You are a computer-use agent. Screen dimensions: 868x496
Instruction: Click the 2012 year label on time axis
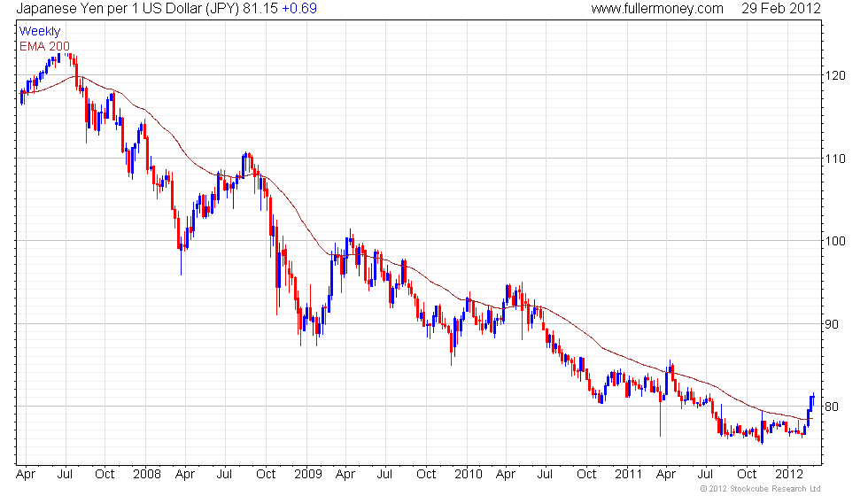[x=789, y=475]
